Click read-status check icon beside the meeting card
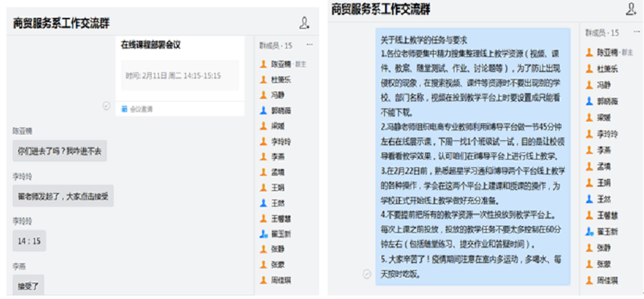 107,106
